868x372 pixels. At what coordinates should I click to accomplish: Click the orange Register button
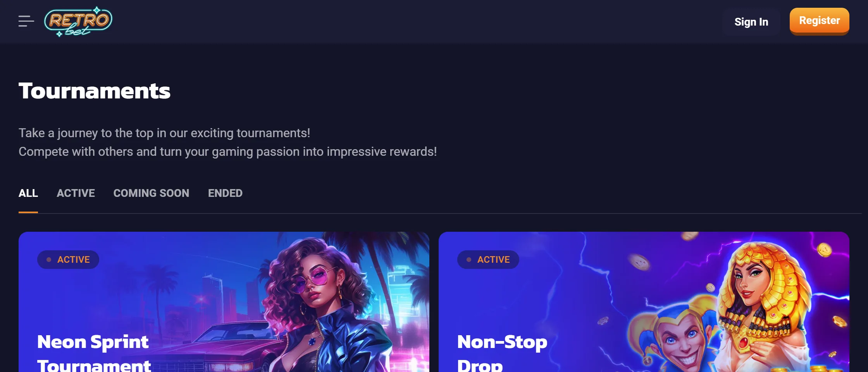(x=819, y=21)
